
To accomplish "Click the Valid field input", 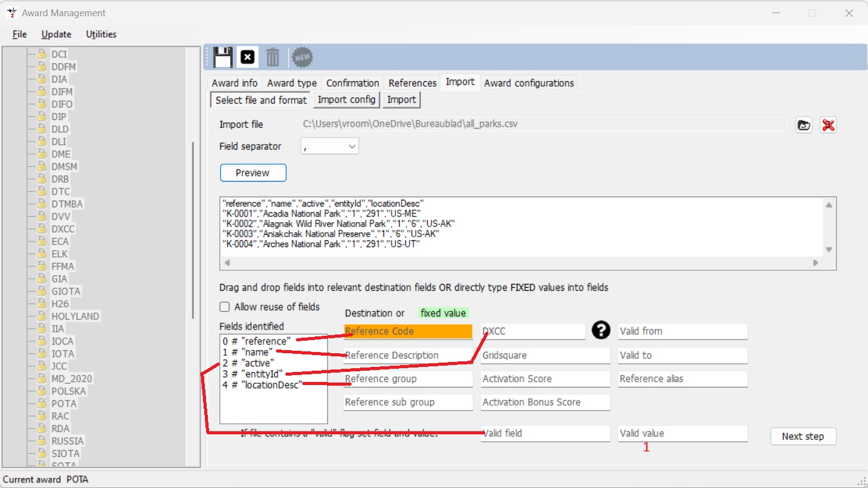I will [x=546, y=434].
